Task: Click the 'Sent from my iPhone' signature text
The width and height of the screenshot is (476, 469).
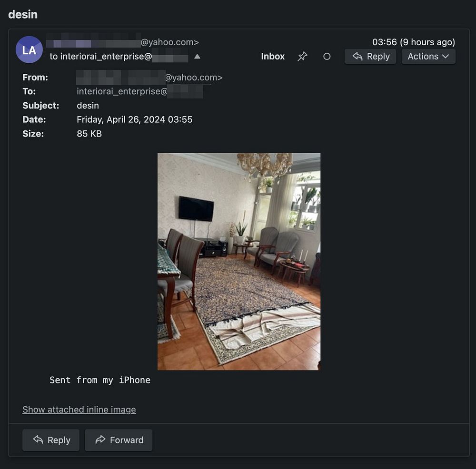Action: pyautogui.click(x=100, y=380)
